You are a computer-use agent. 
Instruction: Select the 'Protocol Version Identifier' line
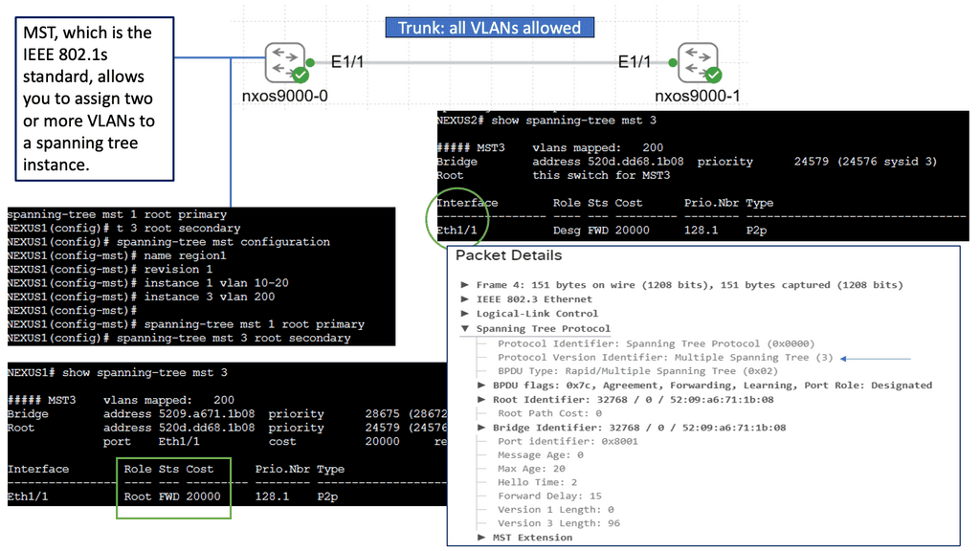[665, 358]
